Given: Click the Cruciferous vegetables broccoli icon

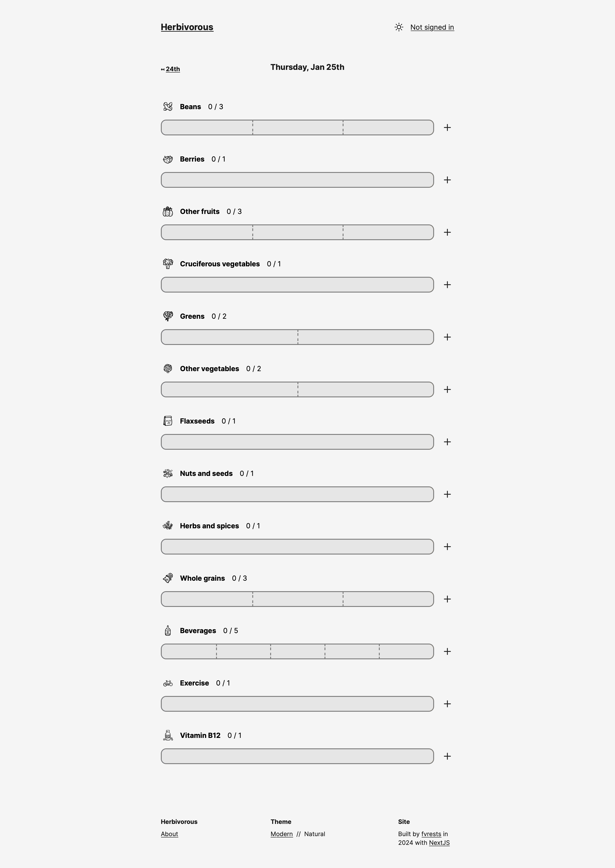Looking at the screenshot, I should (x=168, y=263).
